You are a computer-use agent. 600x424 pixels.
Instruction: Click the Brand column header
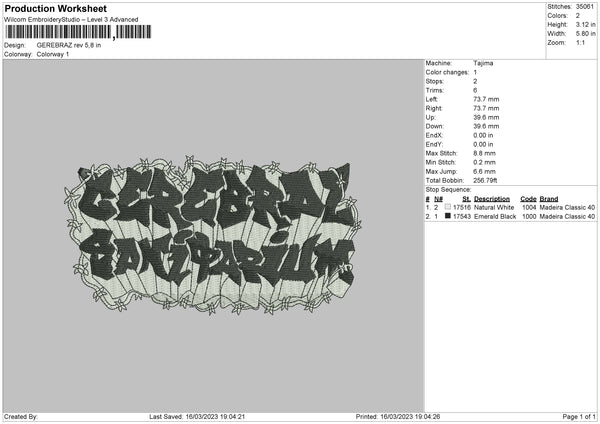(x=549, y=199)
